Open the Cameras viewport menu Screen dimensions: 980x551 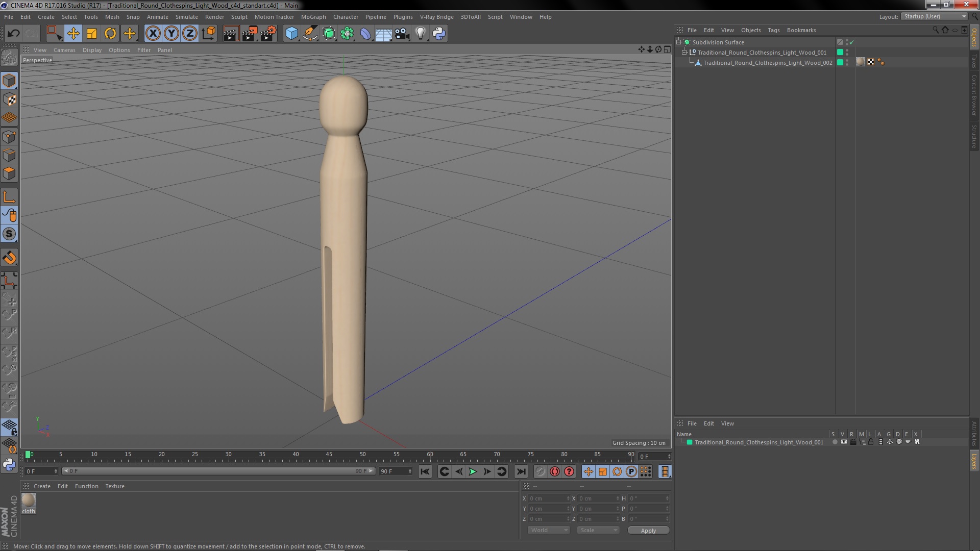tap(64, 50)
